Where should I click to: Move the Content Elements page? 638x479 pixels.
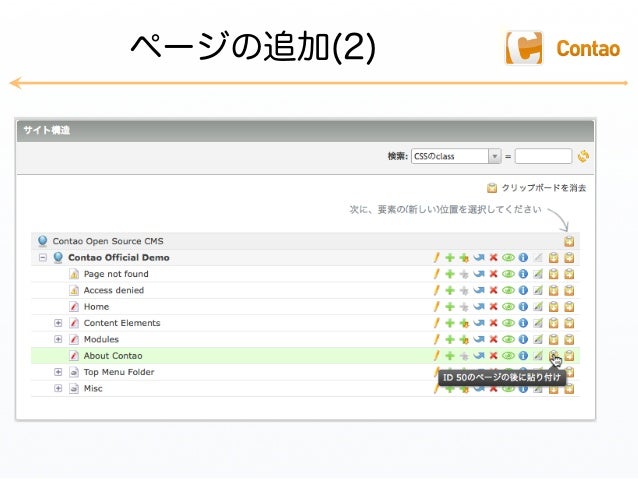point(479,323)
